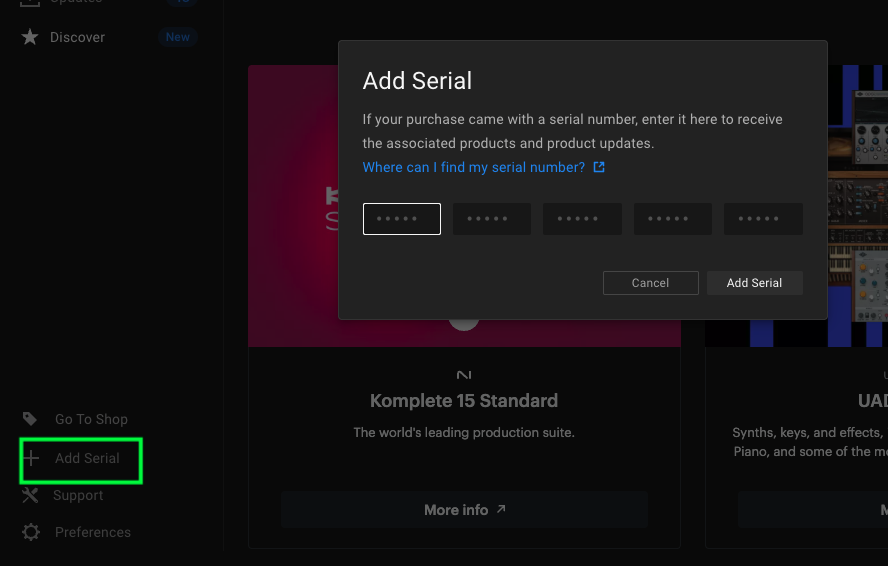Select the third serial number field
Image resolution: width=888 pixels, height=566 pixels.
[x=582, y=219]
